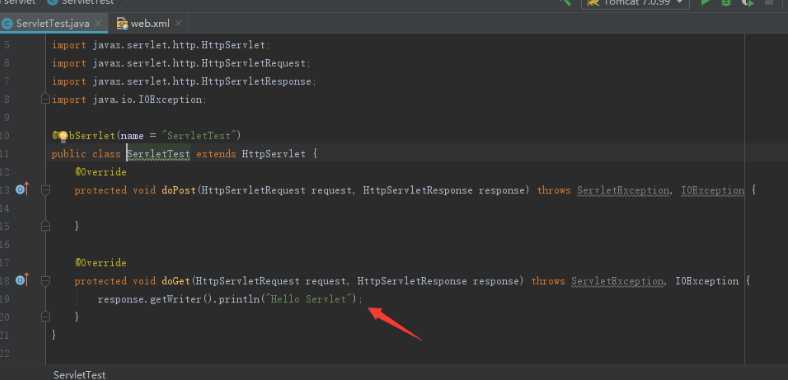788x380 pixels.
Task: Click ServletException in the doGet throws clause
Action: [617, 281]
